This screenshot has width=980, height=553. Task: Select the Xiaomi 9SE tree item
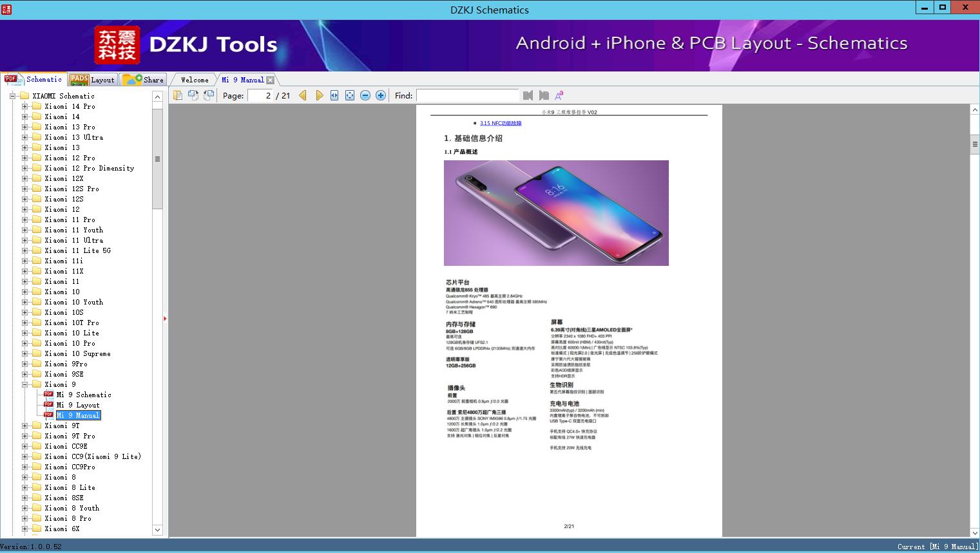pyautogui.click(x=64, y=374)
